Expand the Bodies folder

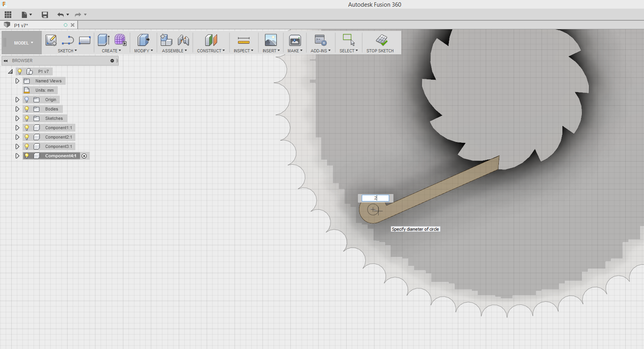point(17,109)
